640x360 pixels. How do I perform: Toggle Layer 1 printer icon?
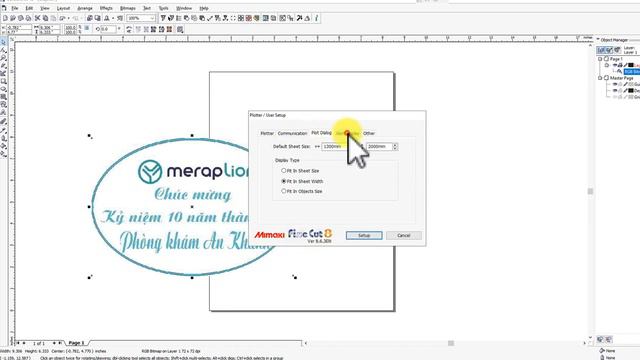coord(620,65)
